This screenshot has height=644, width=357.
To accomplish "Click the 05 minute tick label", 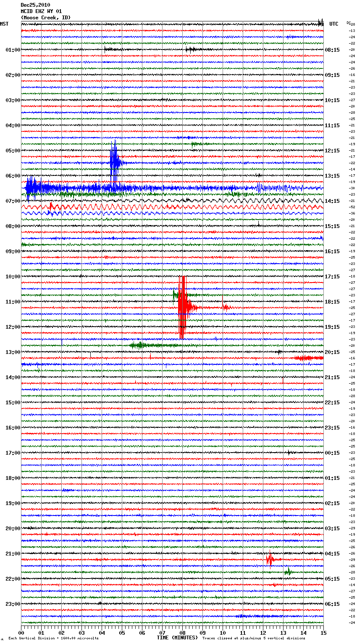I will (x=122, y=633).
